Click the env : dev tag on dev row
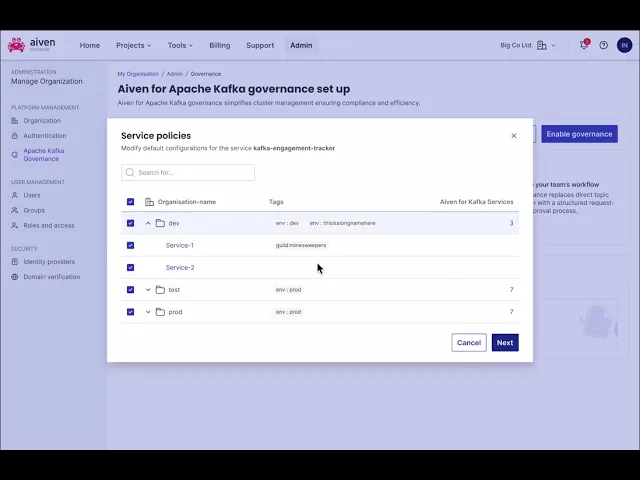640x480 pixels. pyautogui.click(x=287, y=223)
